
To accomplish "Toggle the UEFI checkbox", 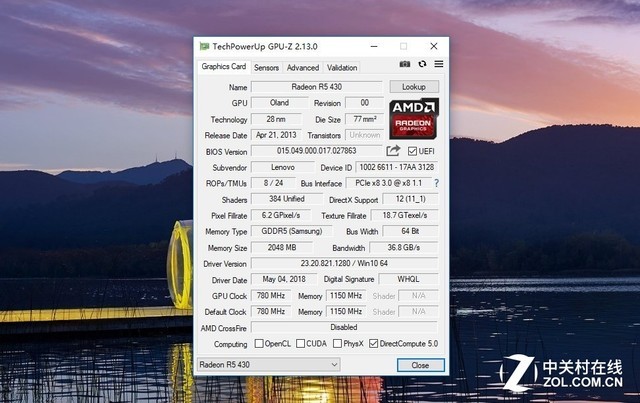I will (412, 151).
